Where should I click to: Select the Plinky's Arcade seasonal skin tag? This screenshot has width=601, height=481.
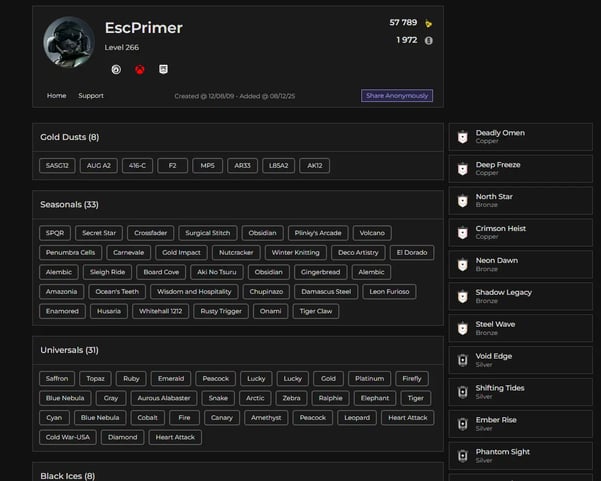coord(318,233)
